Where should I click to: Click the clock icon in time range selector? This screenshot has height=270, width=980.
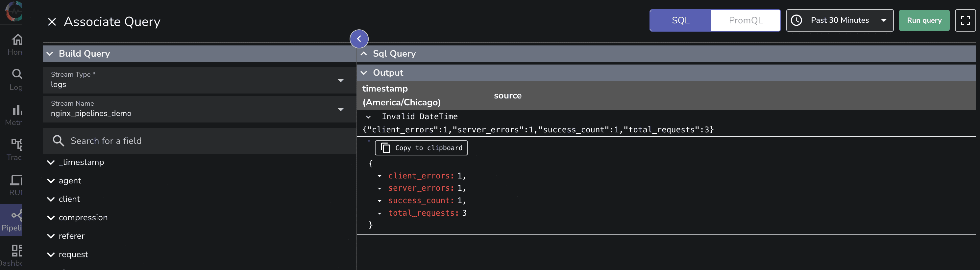click(x=796, y=20)
